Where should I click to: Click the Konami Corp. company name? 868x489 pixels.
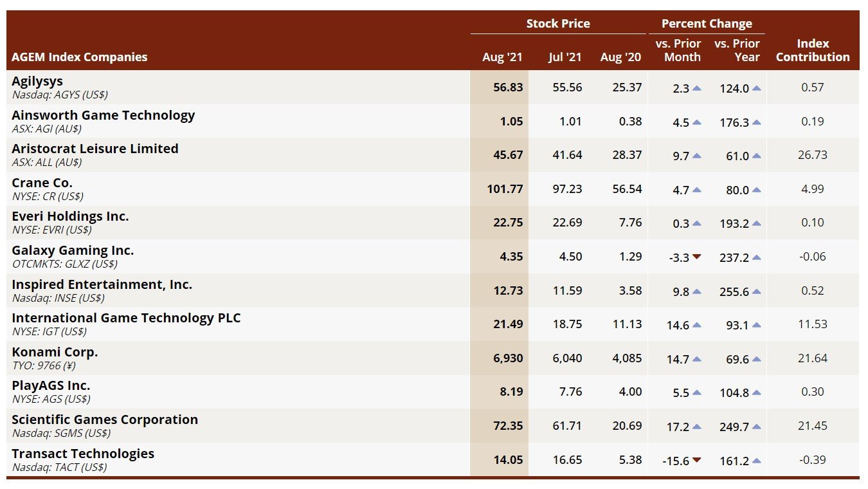click(55, 352)
